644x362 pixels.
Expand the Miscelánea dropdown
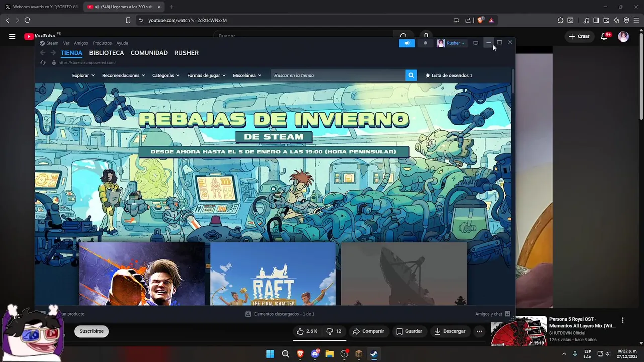247,75
